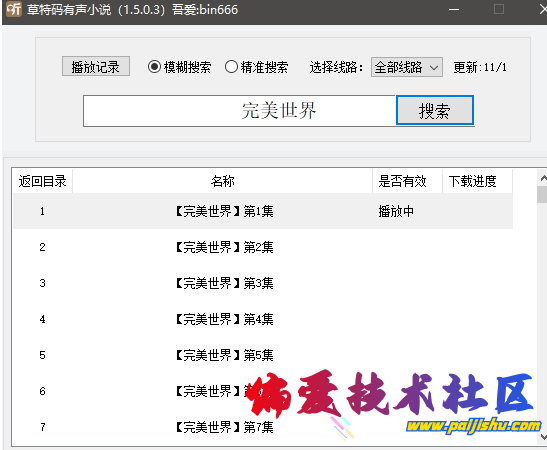Click the scrollbar down arrow
547x450 pixels.
point(543,437)
